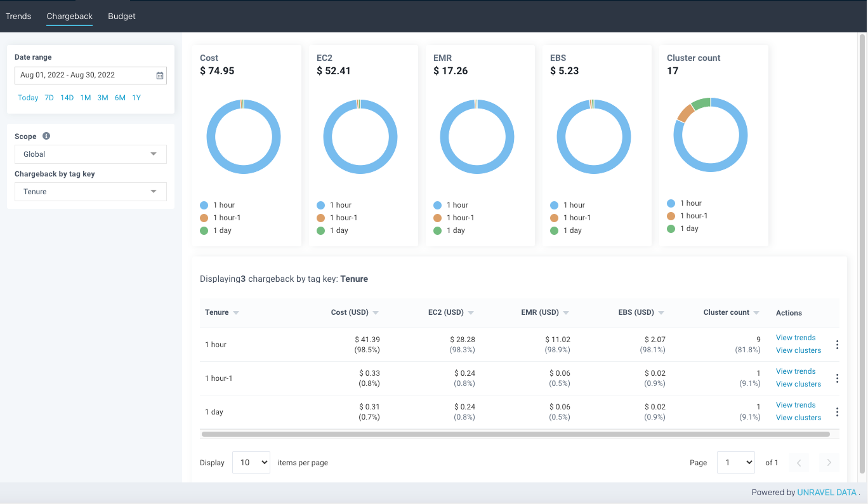Set date range to Today
Viewport: 868px width, 504px height.
pos(28,98)
